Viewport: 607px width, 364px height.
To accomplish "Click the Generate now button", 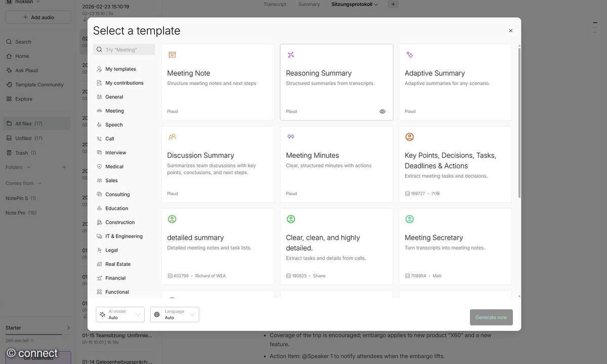I will point(491,317).
